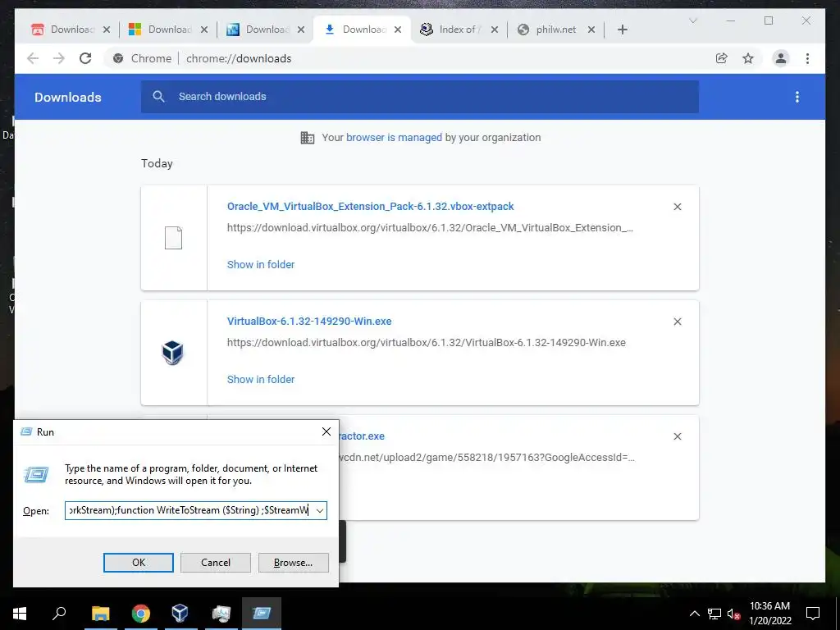Image resolution: width=840 pixels, height=630 pixels.
Task: Open the Downloads page three-dot menu
Action: click(x=797, y=97)
